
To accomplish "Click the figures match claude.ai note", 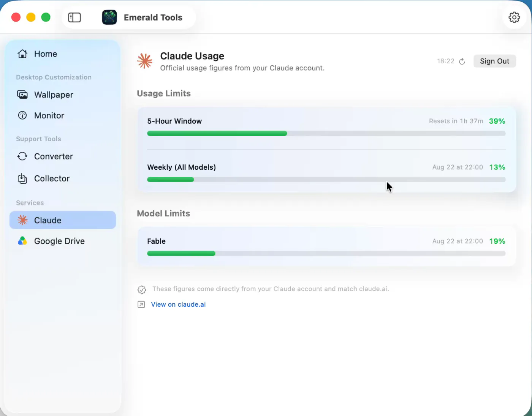I will point(271,289).
